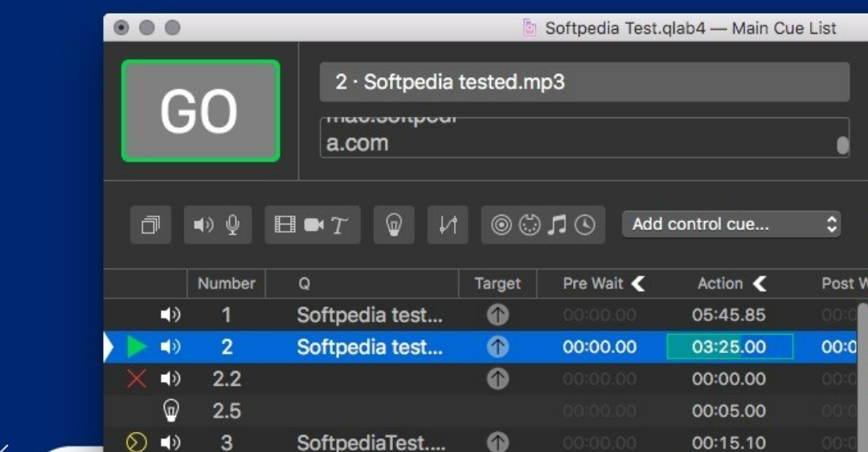Select cue number 1
The height and width of the screenshot is (452, 868).
coord(226,315)
